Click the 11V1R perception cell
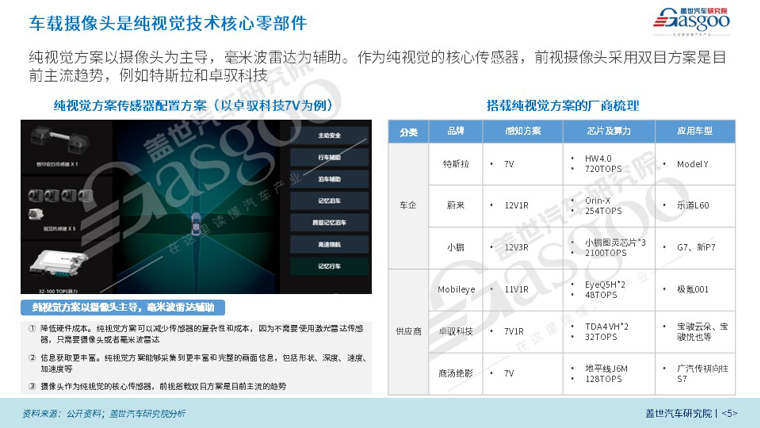Screen dimensions: 760x428 pyautogui.click(x=522, y=289)
